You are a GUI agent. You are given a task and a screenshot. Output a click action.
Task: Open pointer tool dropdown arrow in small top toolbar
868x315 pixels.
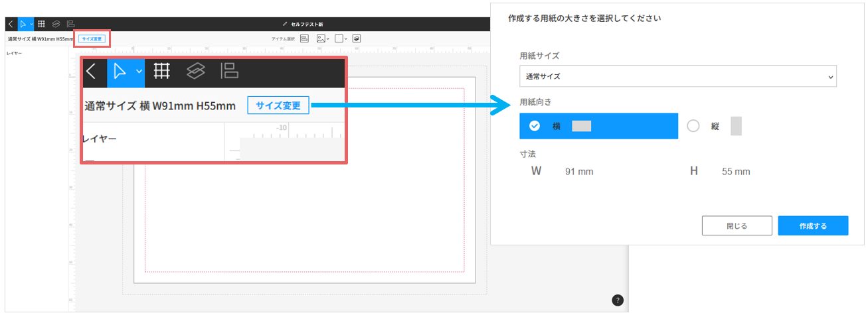point(32,23)
